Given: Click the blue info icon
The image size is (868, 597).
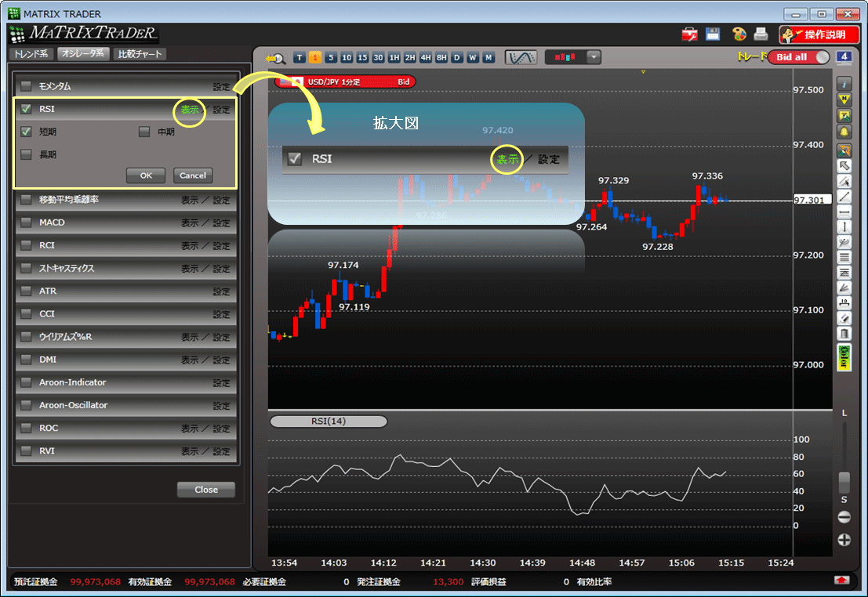Looking at the screenshot, I should coord(844,84).
